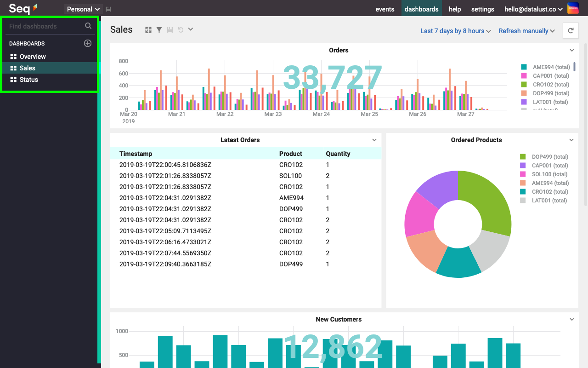The height and width of the screenshot is (368, 588).
Task: Open settings from the top bar
Action: (483, 9)
